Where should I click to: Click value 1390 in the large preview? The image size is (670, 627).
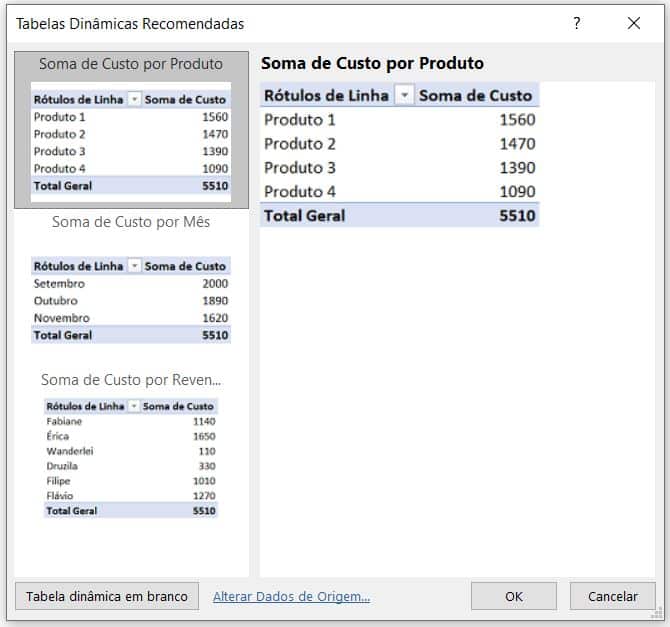click(x=517, y=168)
